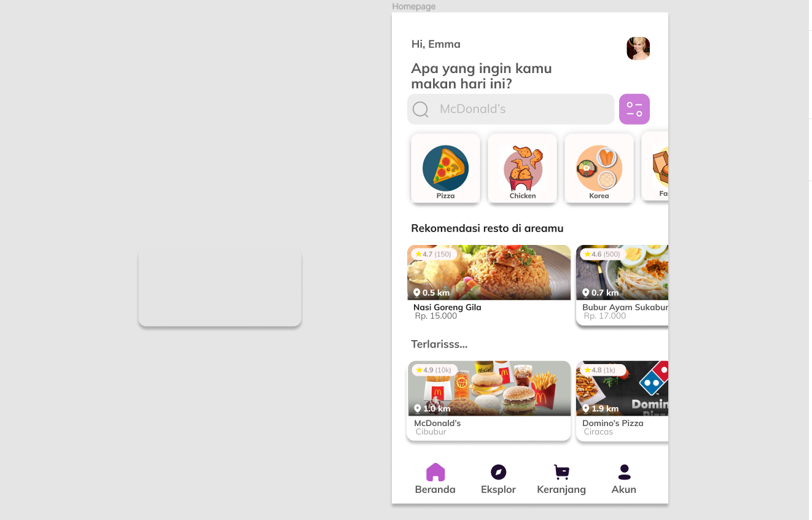Click the Homepage frame label

414,6
